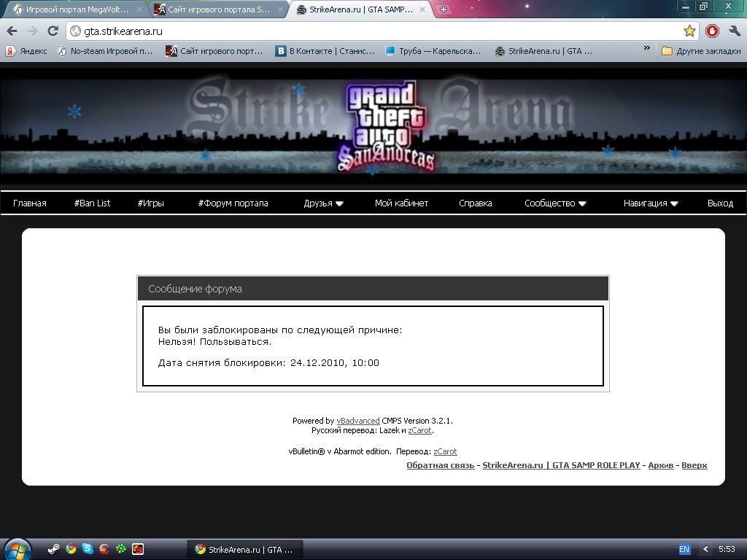Switch to 'StrikeArena.ru | GTA ...' taskbar button

coord(244,550)
